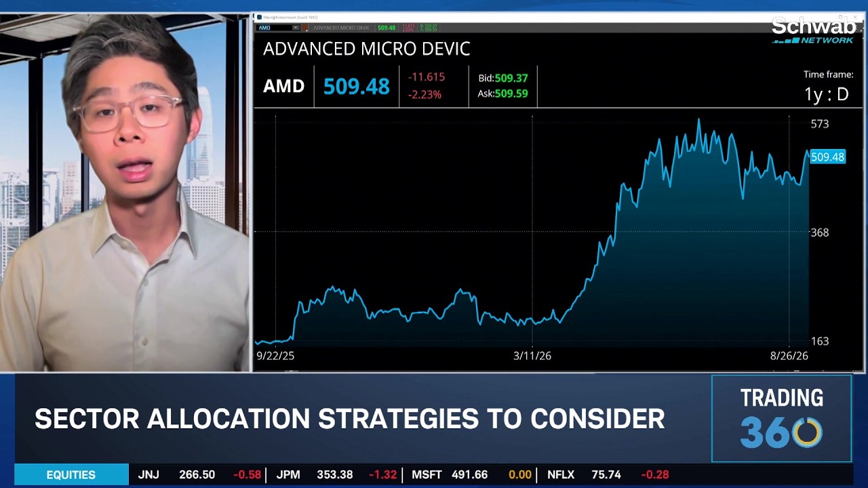The height and width of the screenshot is (488, 868).
Task: Click the Sector Allocation Strategies headline
Action: [x=350, y=419]
